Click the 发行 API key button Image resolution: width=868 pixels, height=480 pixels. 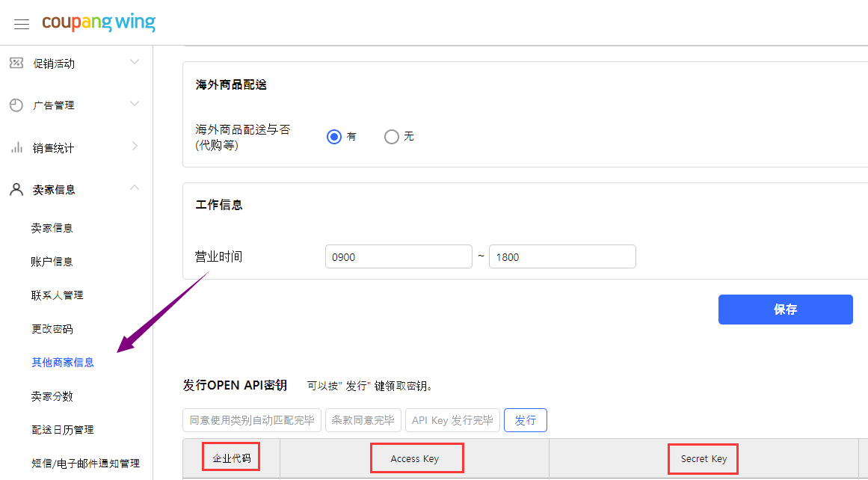click(526, 420)
